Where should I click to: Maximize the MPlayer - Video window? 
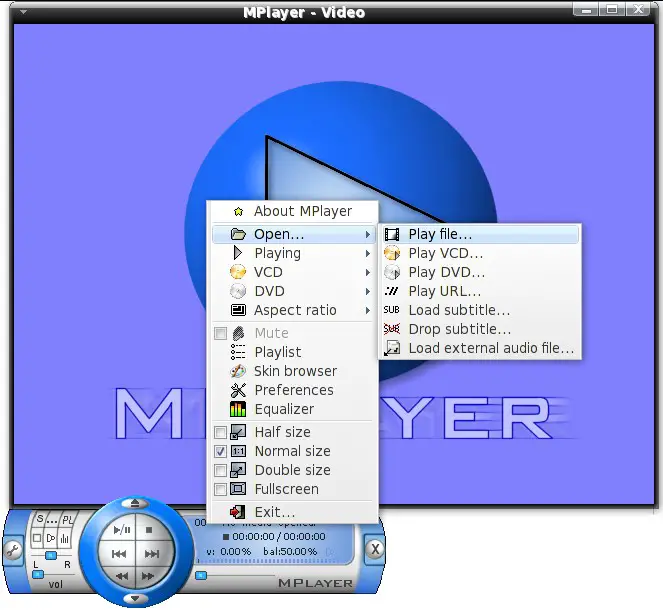click(x=611, y=9)
